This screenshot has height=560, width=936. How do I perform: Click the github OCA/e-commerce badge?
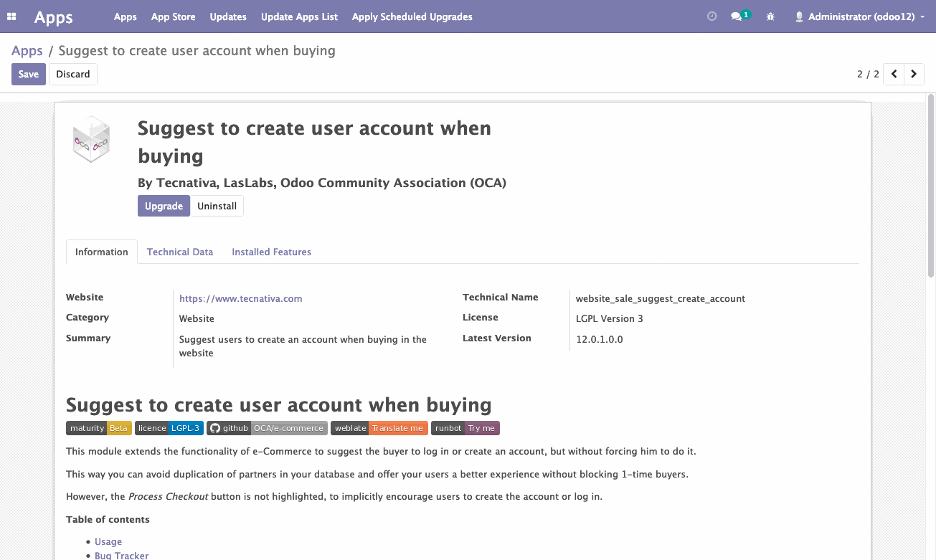pyautogui.click(x=268, y=428)
